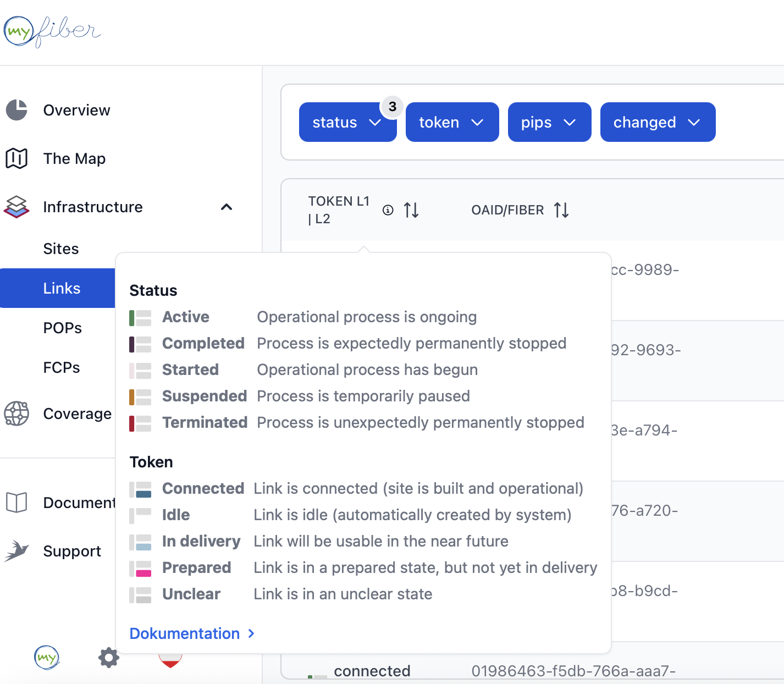Click the round my avatar icon at bottom
This screenshot has width=784, height=684.
(47, 658)
